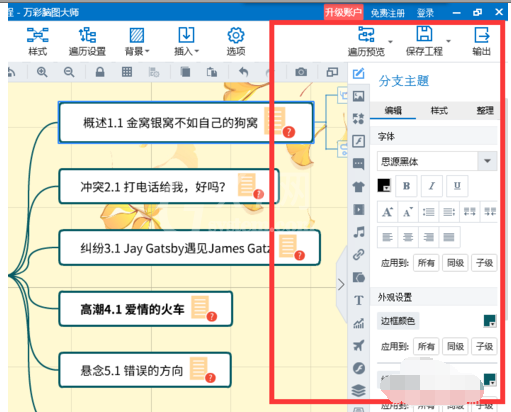Select node 悬念5.1 错误的方向
Viewport: 511px width, 412px height.
coord(145,370)
